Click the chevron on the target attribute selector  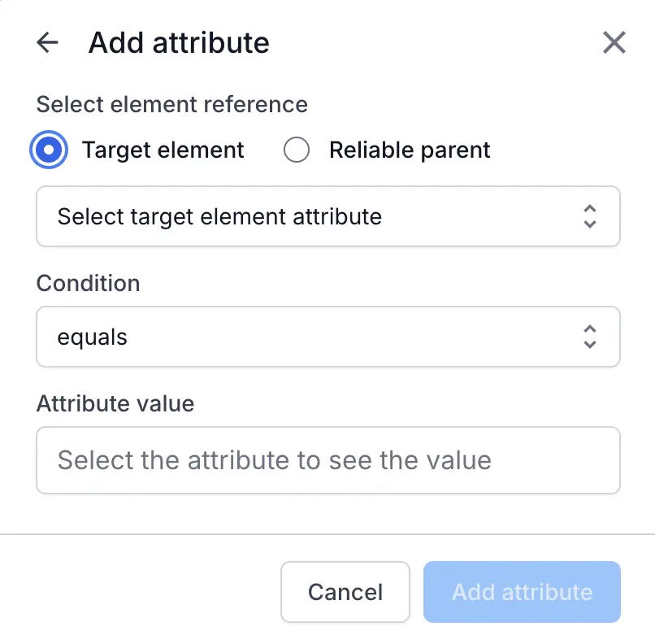(590, 216)
